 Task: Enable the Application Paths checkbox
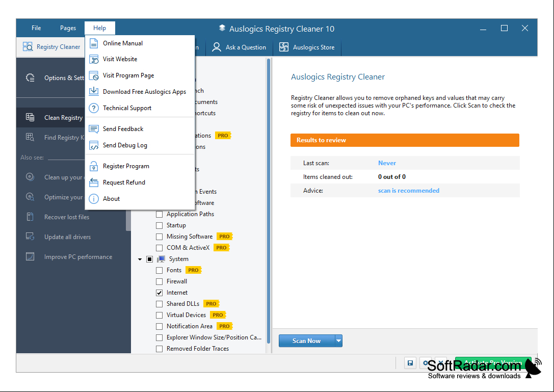point(160,214)
